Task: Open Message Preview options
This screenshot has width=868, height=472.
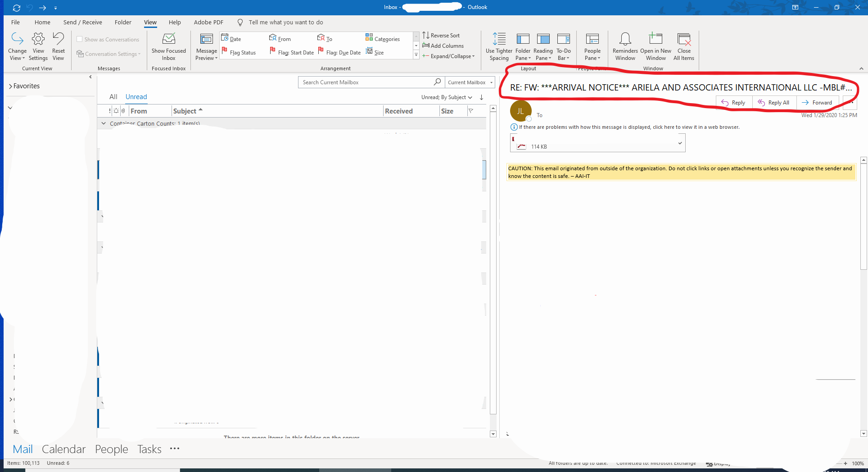Action: click(x=206, y=46)
